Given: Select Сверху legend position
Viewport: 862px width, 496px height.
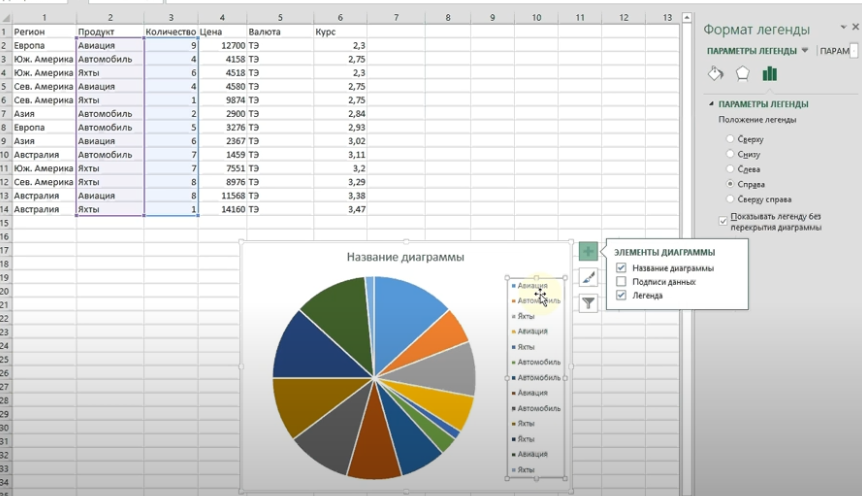Looking at the screenshot, I should 731,139.
